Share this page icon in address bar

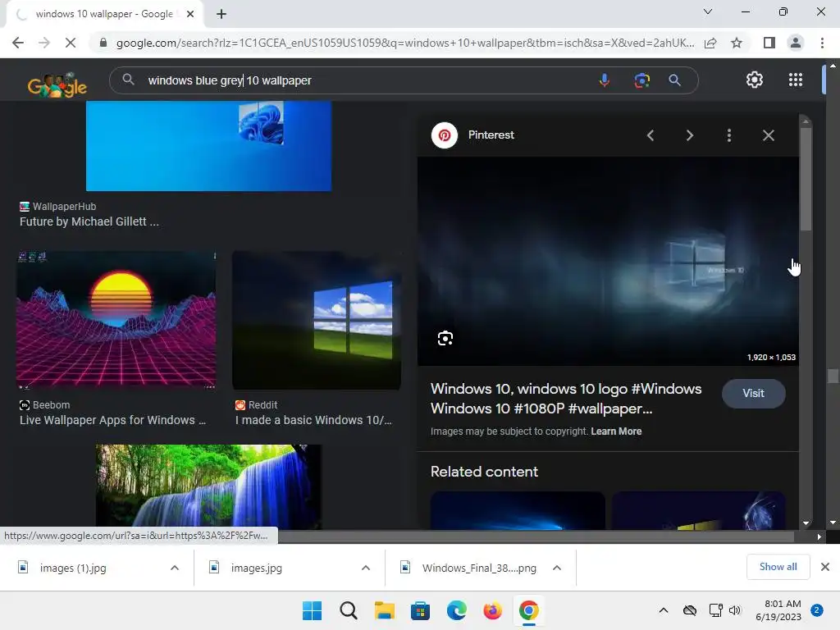(710, 43)
